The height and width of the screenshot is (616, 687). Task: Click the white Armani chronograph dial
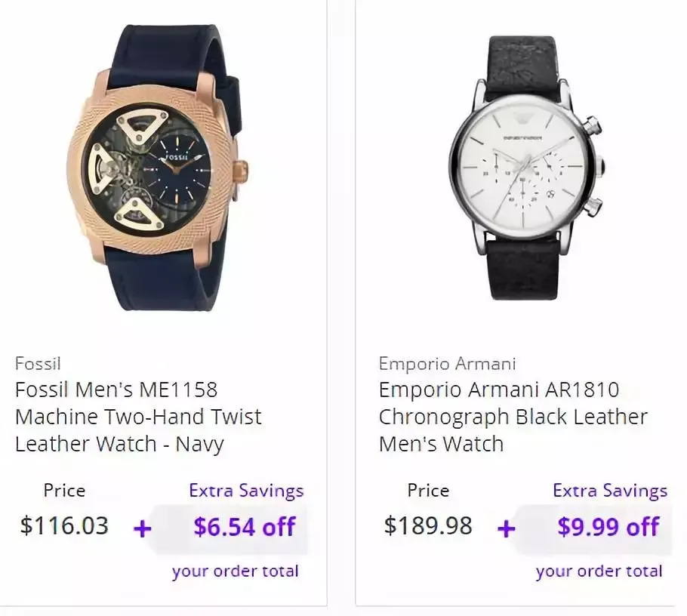(521, 168)
